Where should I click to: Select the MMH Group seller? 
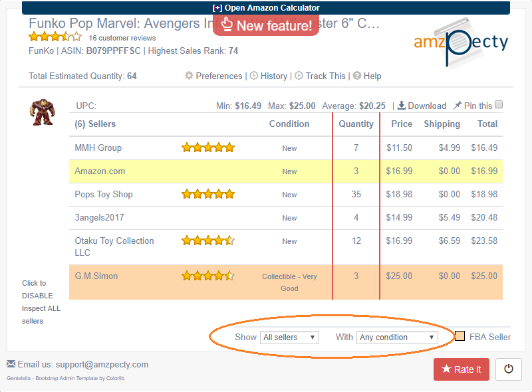(98, 148)
